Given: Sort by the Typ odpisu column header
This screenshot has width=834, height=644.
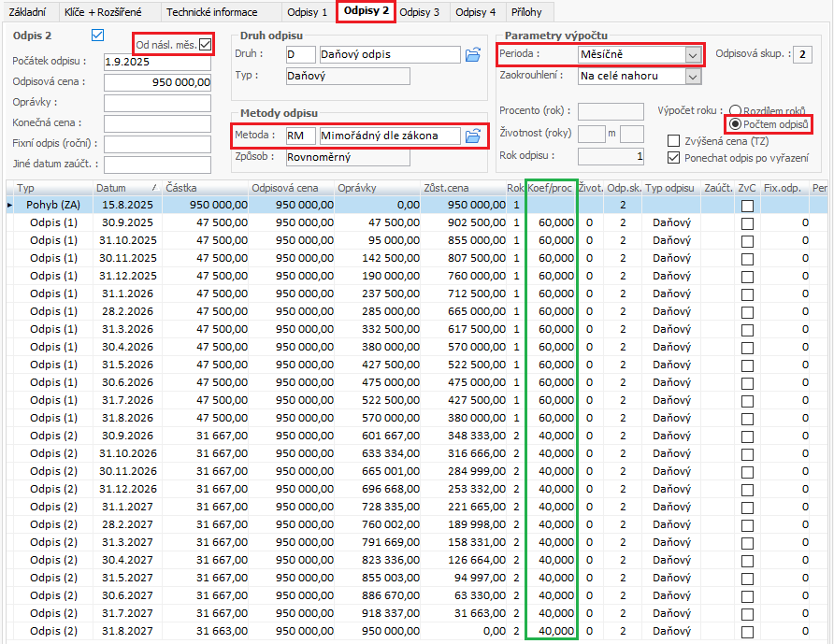Looking at the screenshot, I should [x=669, y=188].
